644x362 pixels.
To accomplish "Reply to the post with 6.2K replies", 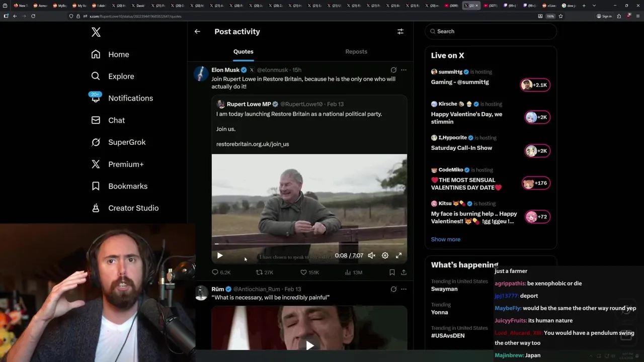I will (221, 272).
